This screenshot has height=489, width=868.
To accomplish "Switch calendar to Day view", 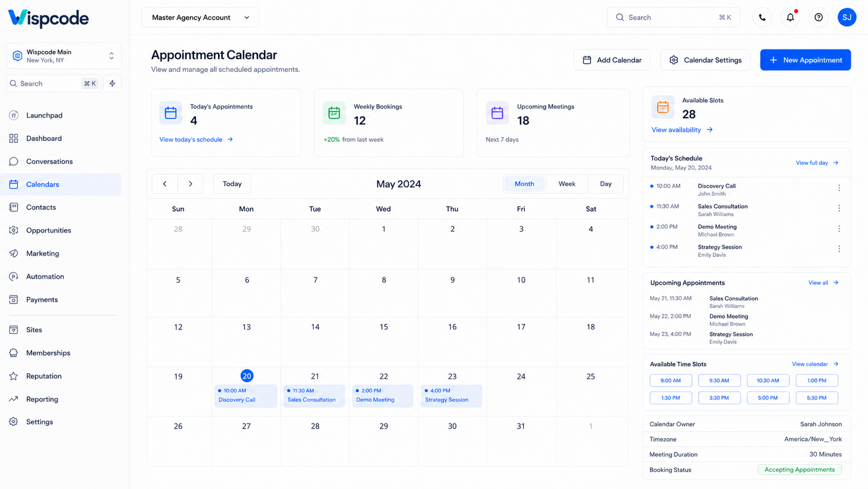I will coord(606,184).
